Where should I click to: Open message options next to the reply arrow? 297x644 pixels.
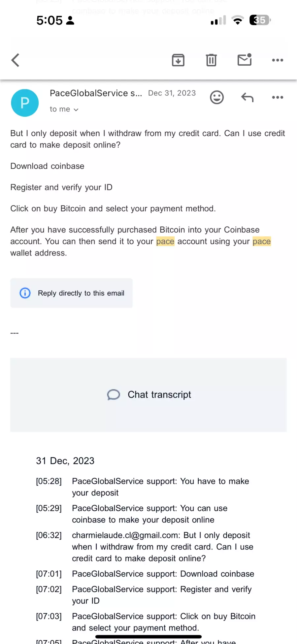click(x=278, y=97)
